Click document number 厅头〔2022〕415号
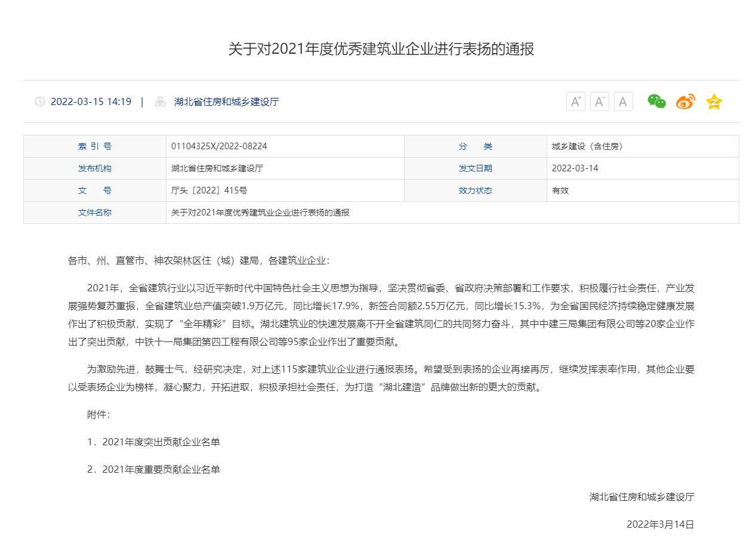Viewport: 756px width, 542px height. click(x=209, y=190)
